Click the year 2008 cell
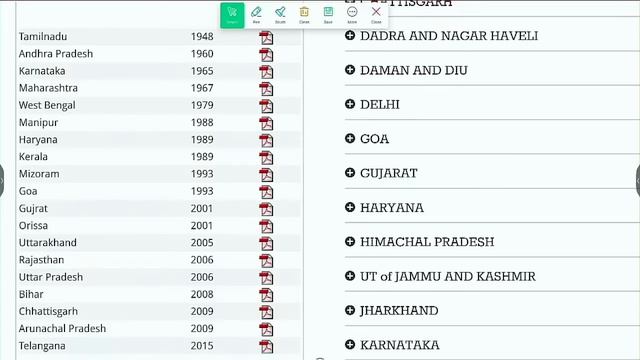Screen dimensions: 640x360 tap(202, 294)
